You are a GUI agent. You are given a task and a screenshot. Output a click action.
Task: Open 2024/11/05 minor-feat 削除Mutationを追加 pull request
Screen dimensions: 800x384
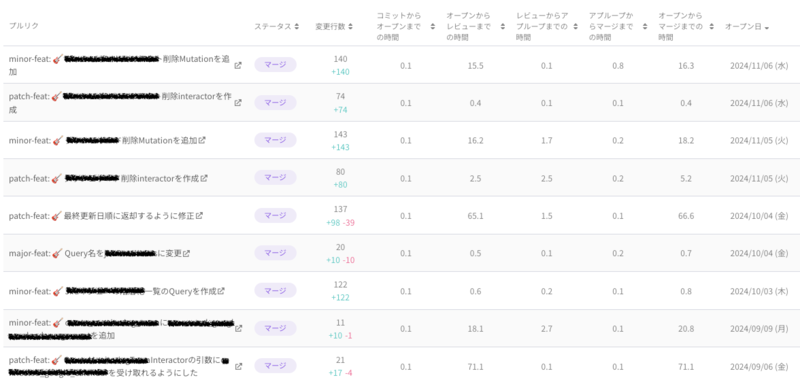(103, 140)
